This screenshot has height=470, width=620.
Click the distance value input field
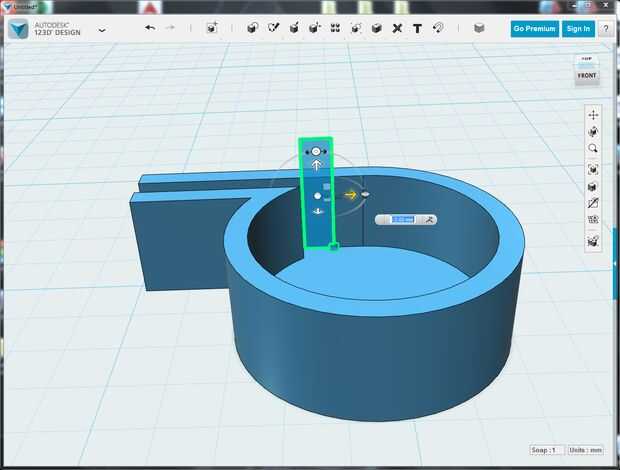401,219
